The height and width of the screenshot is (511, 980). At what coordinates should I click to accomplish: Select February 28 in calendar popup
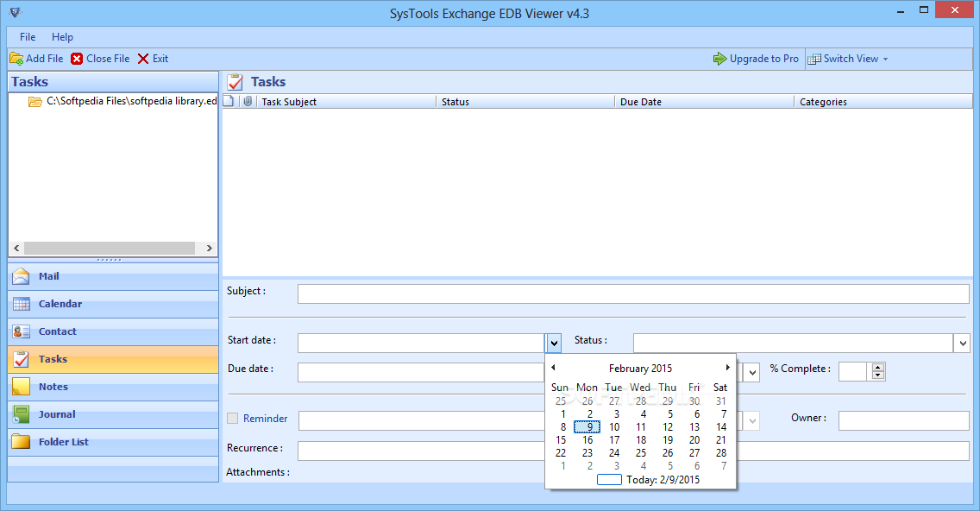tap(721, 453)
